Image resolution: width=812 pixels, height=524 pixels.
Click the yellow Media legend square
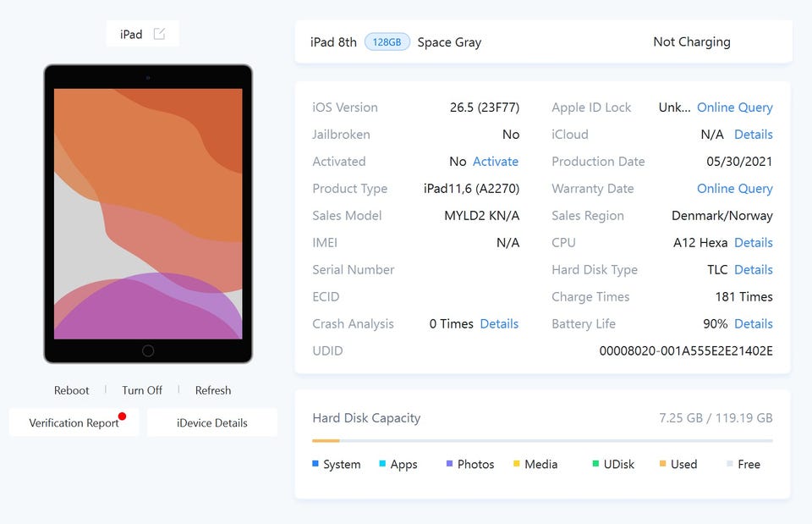point(516,463)
